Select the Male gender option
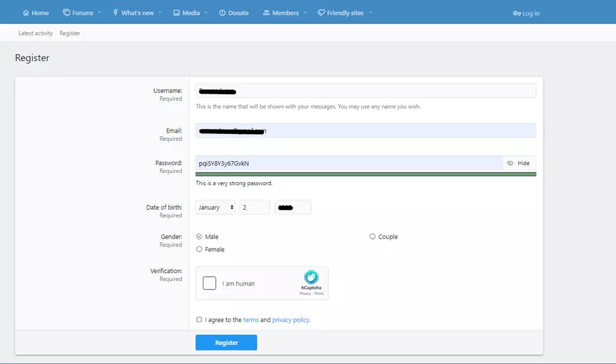This screenshot has height=364, width=616. [x=199, y=236]
